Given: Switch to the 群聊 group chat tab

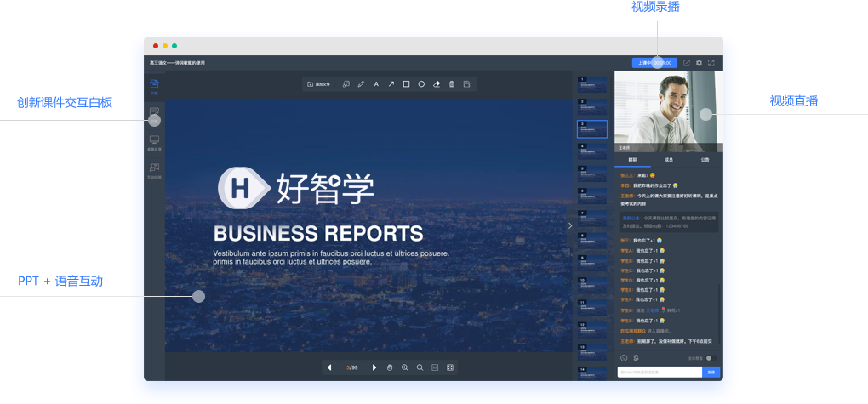Looking at the screenshot, I should pyautogui.click(x=632, y=159).
